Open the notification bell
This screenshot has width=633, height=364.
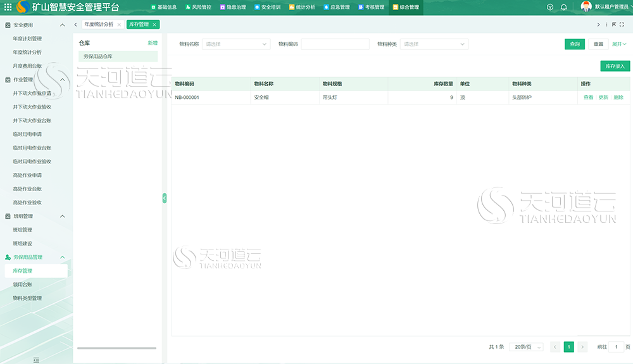pos(563,7)
